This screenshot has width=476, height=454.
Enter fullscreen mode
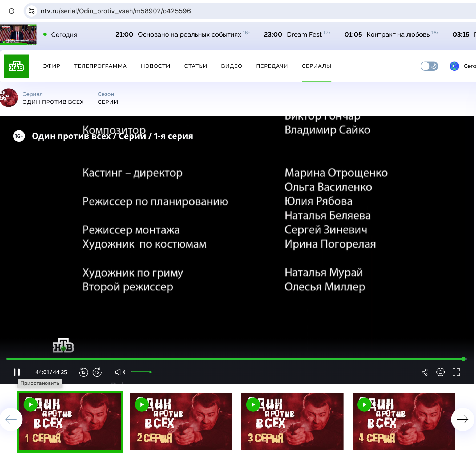pos(456,372)
